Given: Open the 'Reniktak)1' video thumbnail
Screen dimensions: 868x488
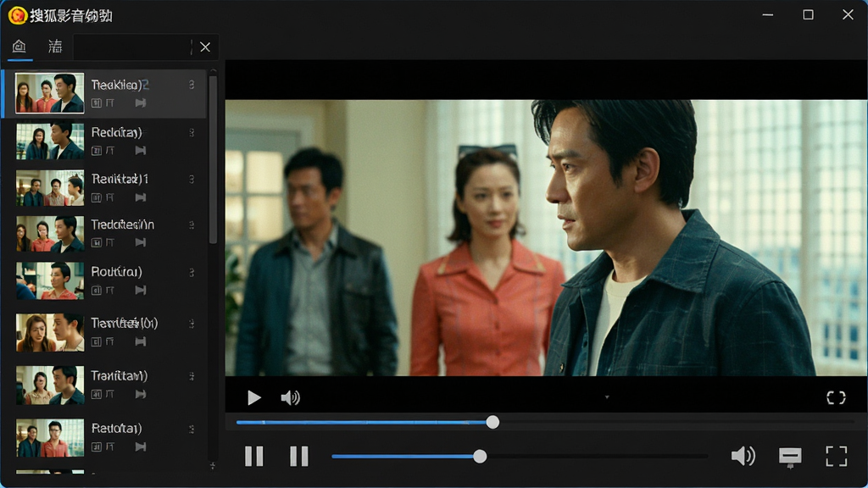Looking at the screenshot, I should tap(50, 187).
